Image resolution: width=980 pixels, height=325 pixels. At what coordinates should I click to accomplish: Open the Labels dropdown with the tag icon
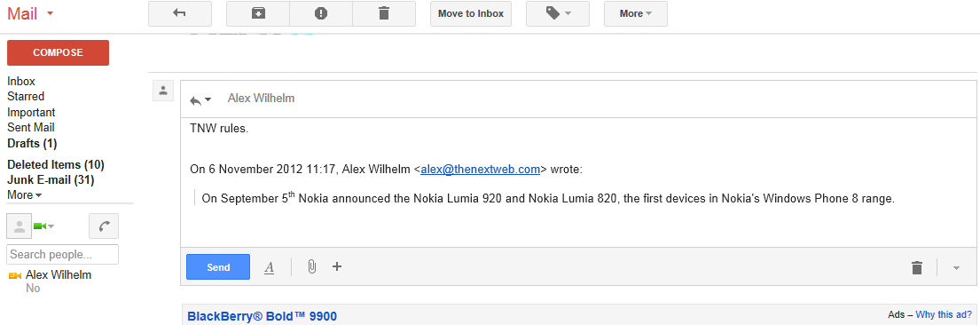pos(558,14)
